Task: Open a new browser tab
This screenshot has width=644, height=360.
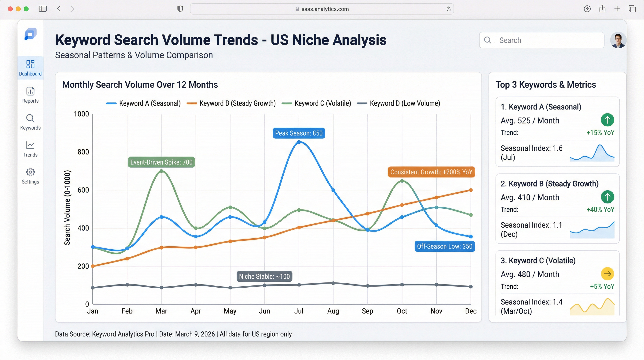Action: [x=617, y=9]
